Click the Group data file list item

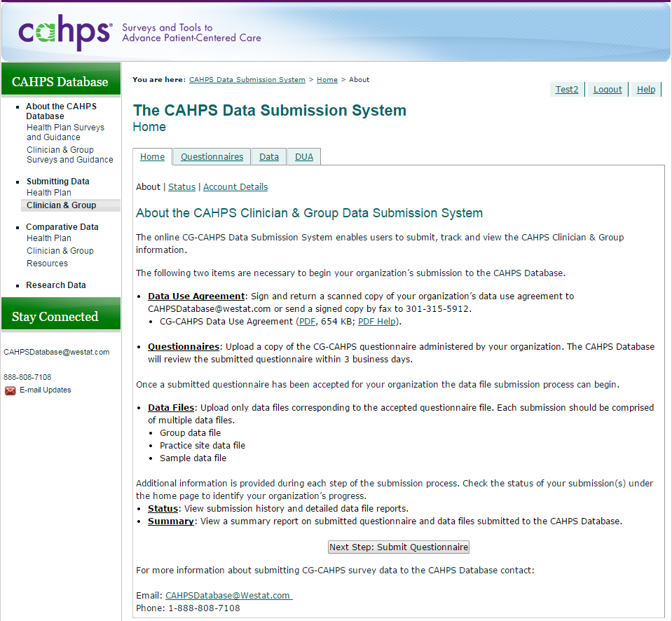pyautogui.click(x=191, y=433)
